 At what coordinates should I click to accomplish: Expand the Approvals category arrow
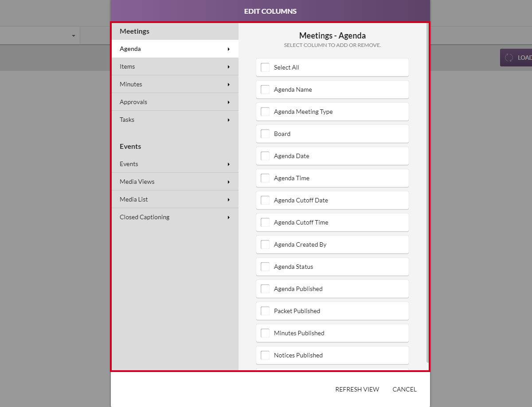[229, 102]
